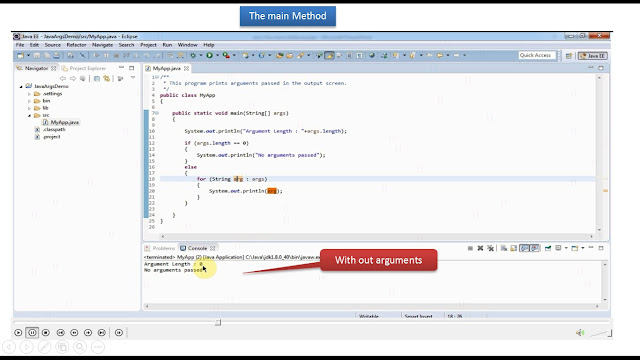Open the Window menu
Image resolution: width=640 pixels, height=360 pixels.
[188, 45]
